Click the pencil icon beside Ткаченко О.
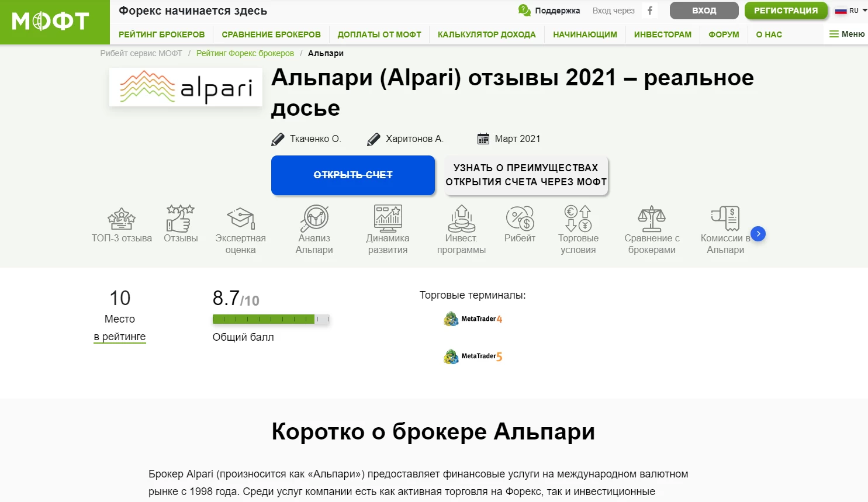 click(x=278, y=139)
